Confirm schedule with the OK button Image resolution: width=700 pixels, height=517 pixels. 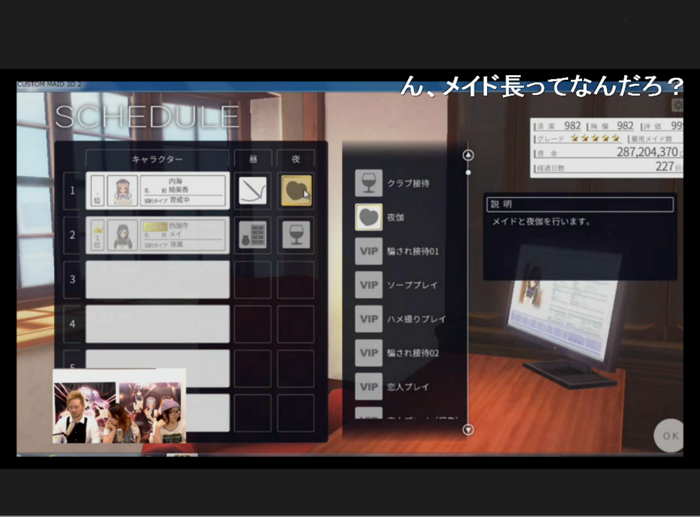coord(669,436)
